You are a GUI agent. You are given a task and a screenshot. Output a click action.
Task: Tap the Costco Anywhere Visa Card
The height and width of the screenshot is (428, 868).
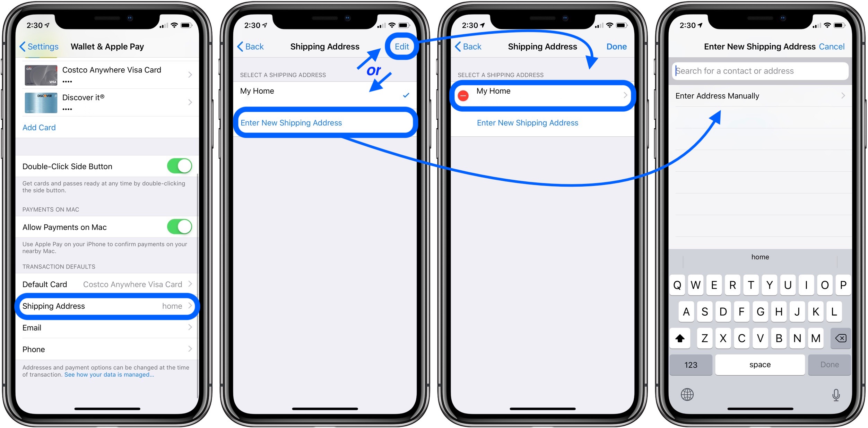coord(109,72)
